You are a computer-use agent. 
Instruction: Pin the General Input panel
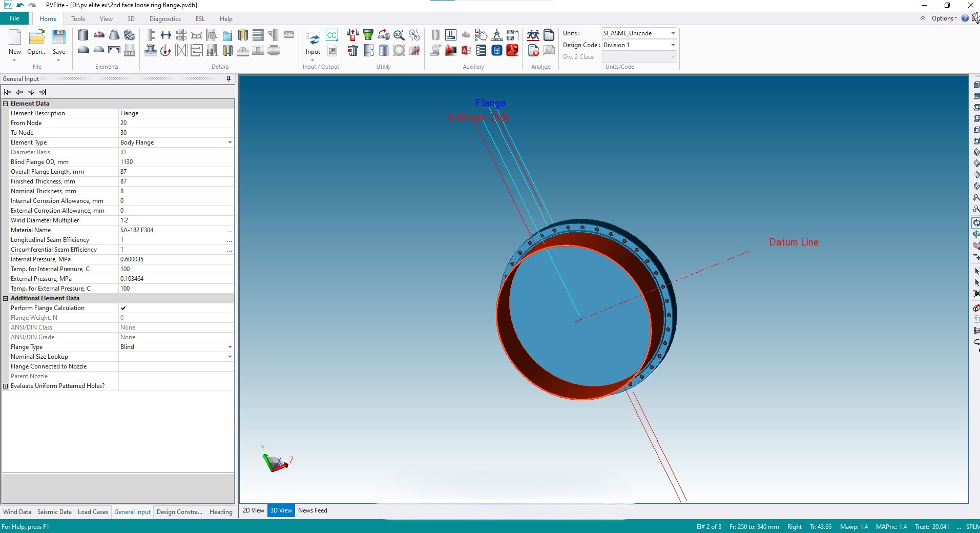228,79
